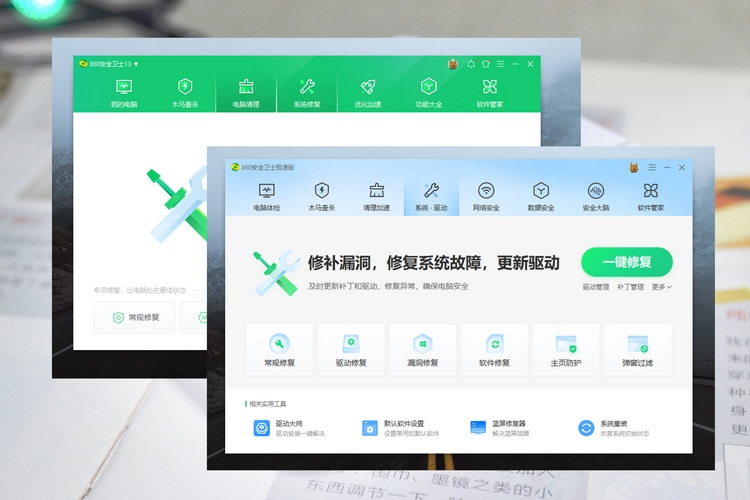The width and height of the screenshot is (750, 500).
Task: Click 360安全卫士极速版 logo title
Action: tap(263, 167)
